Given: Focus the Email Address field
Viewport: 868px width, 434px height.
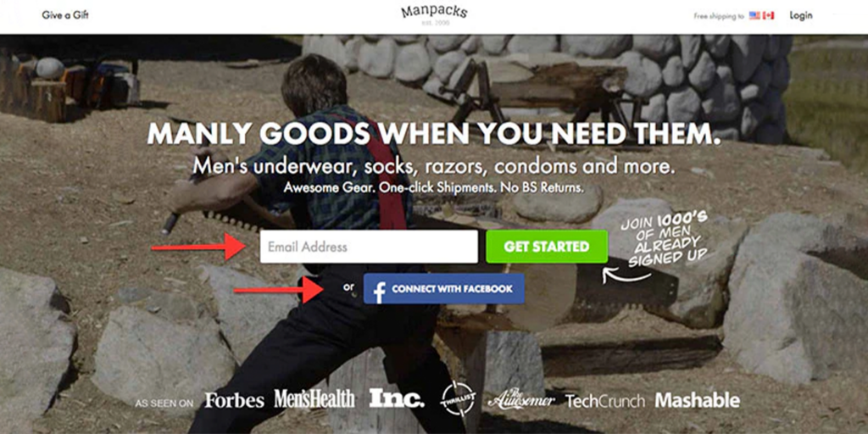Looking at the screenshot, I should (x=369, y=247).
